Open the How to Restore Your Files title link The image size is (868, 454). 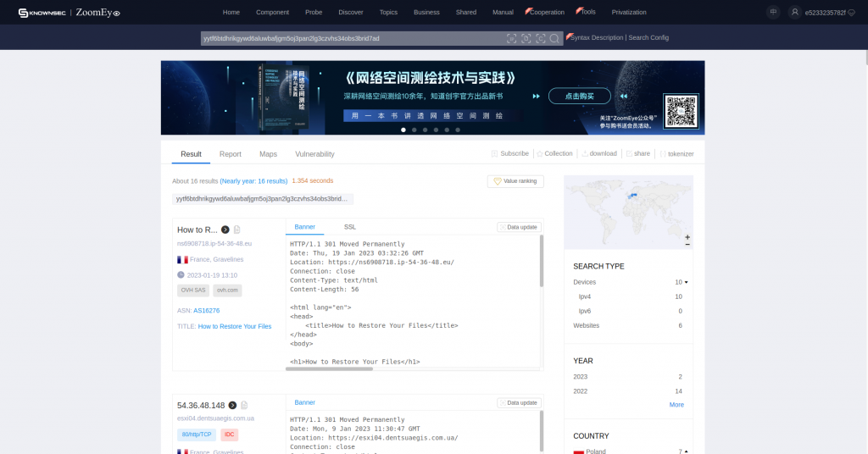click(235, 327)
